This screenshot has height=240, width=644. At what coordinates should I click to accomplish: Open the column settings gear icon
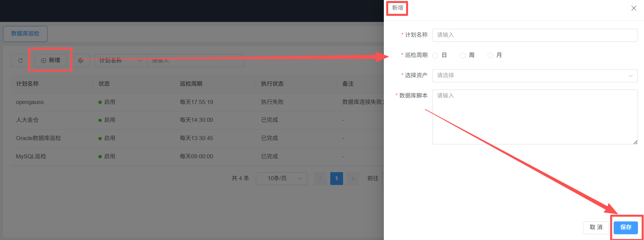(x=81, y=60)
